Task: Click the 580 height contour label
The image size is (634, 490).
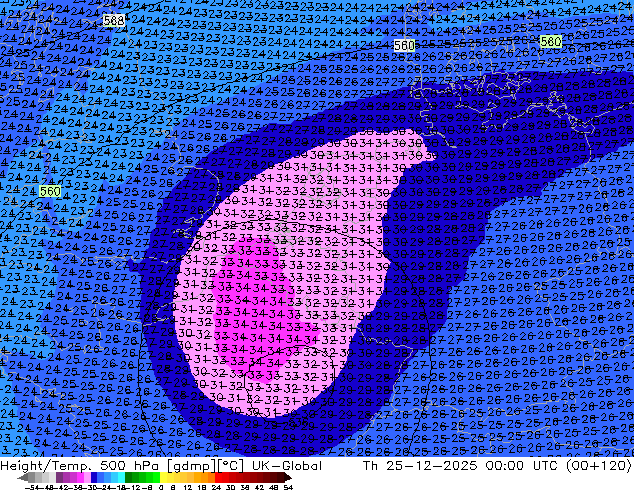Action: [x=550, y=41]
